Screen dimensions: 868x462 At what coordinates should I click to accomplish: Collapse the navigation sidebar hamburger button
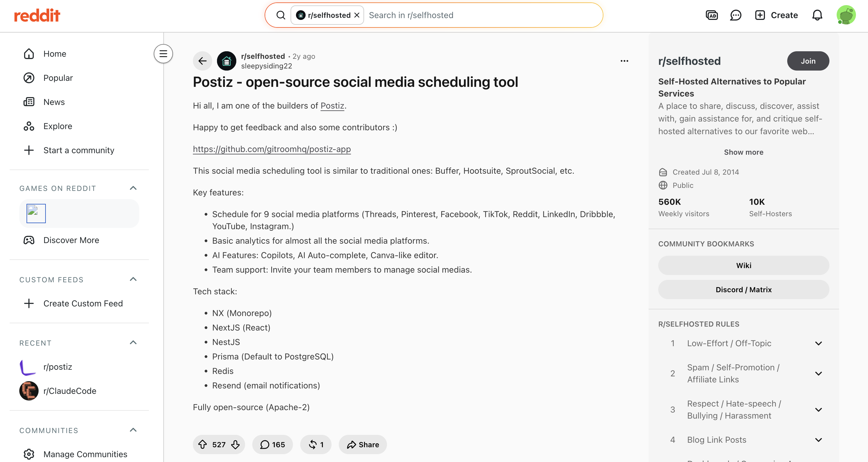click(x=163, y=54)
